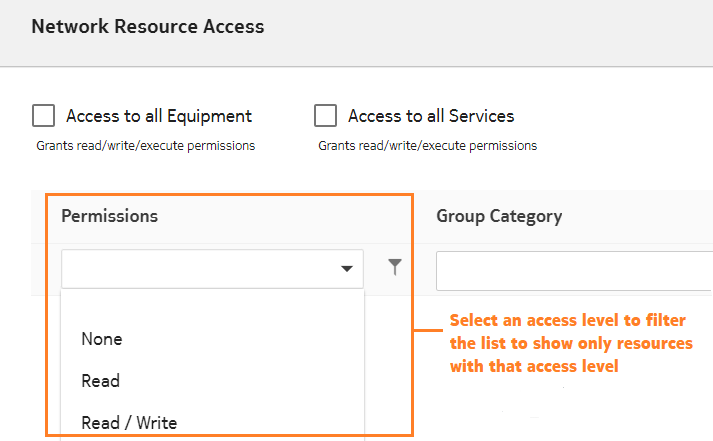Enable the Access to all Equipment checkbox
This screenshot has width=713, height=441.
(44, 116)
